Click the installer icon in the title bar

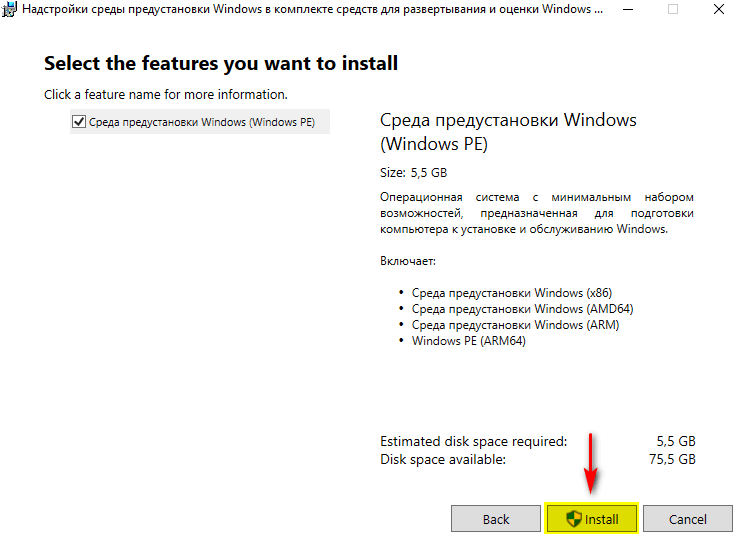[9, 10]
